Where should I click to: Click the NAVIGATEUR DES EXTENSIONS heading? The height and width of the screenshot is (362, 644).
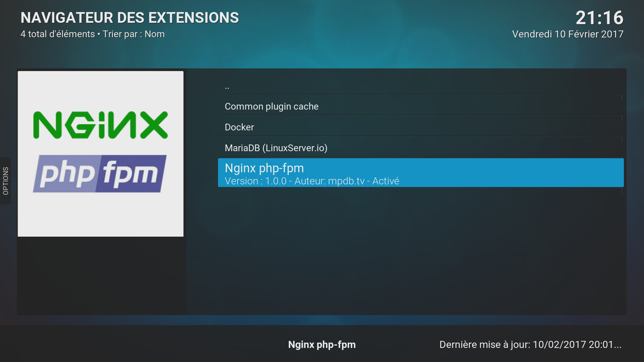[129, 18]
